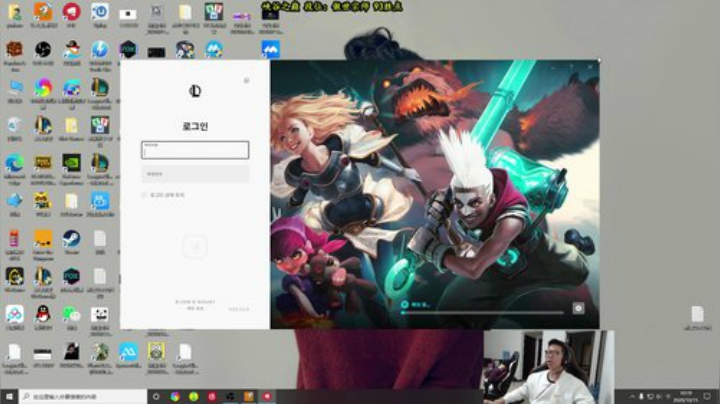
Task: Tick the stay signed in checkbox
Action: 144,195
